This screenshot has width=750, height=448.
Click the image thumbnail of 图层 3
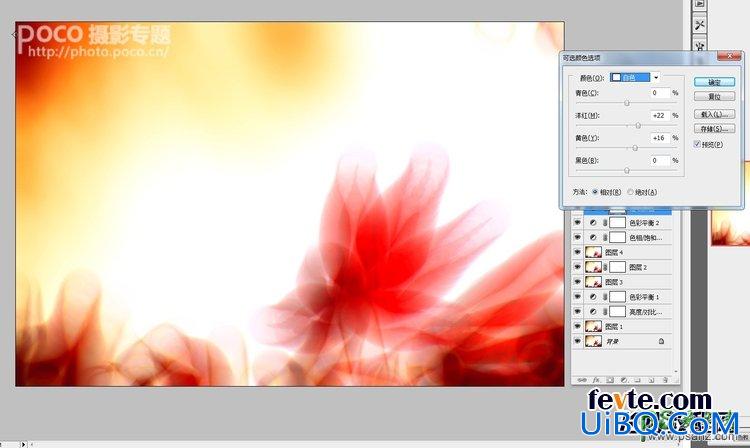click(594, 282)
